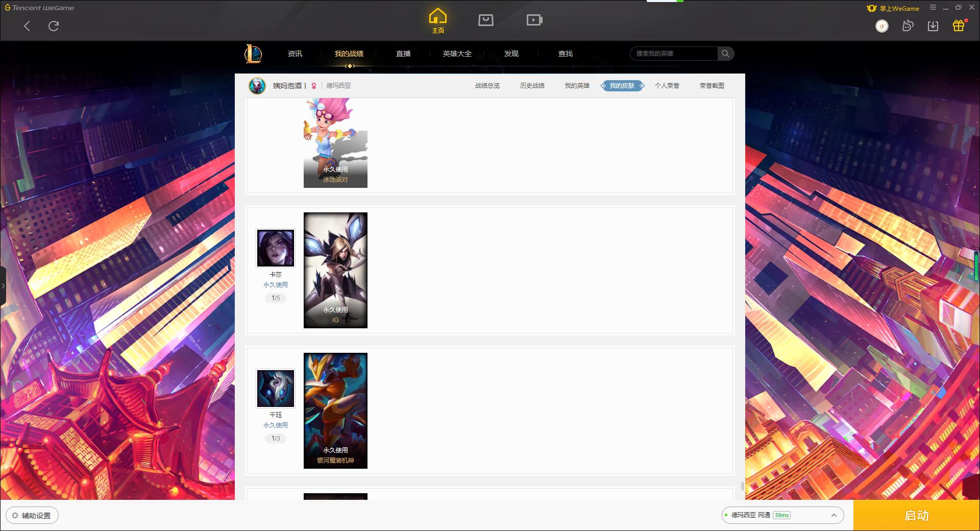Image resolution: width=980 pixels, height=531 pixels.
Task: Refresh the page with reload icon
Action: 54,26
